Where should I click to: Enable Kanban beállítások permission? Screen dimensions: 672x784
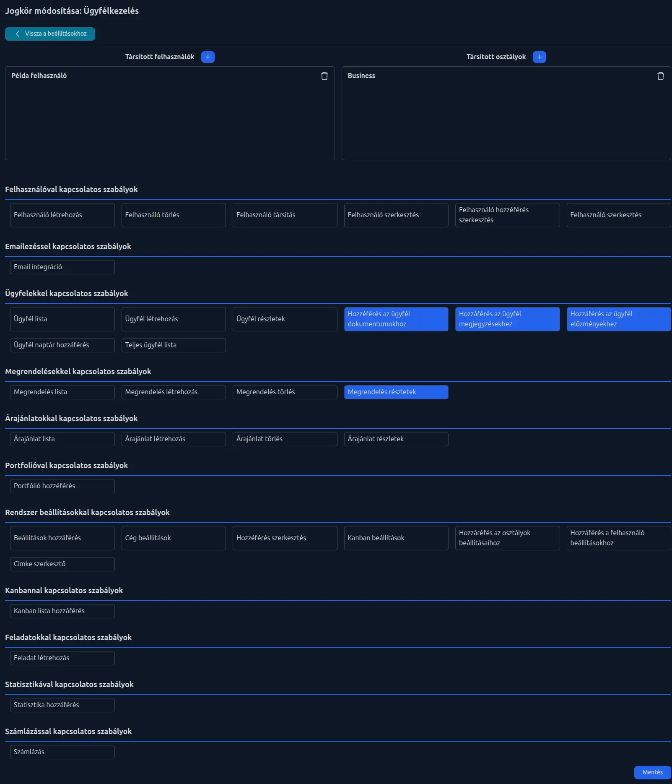point(396,538)
